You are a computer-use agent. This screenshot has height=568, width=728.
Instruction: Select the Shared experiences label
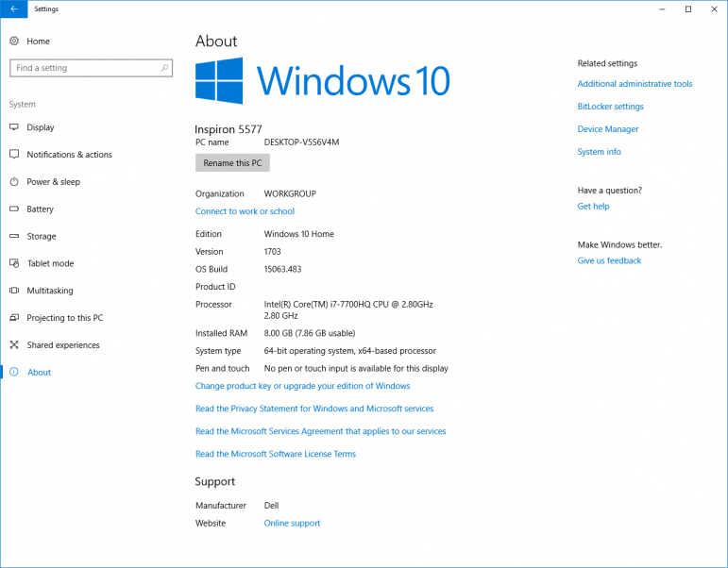point(63,344)
